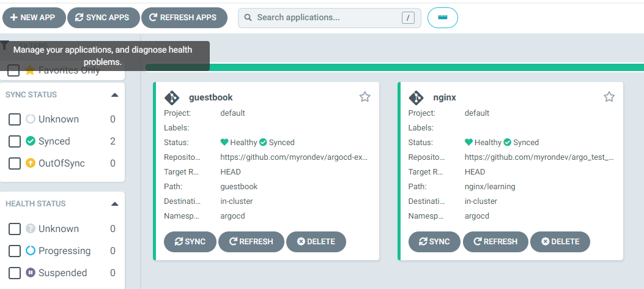
Task: Click the purple Suspended health icon
Action: (x=31, y=272)
